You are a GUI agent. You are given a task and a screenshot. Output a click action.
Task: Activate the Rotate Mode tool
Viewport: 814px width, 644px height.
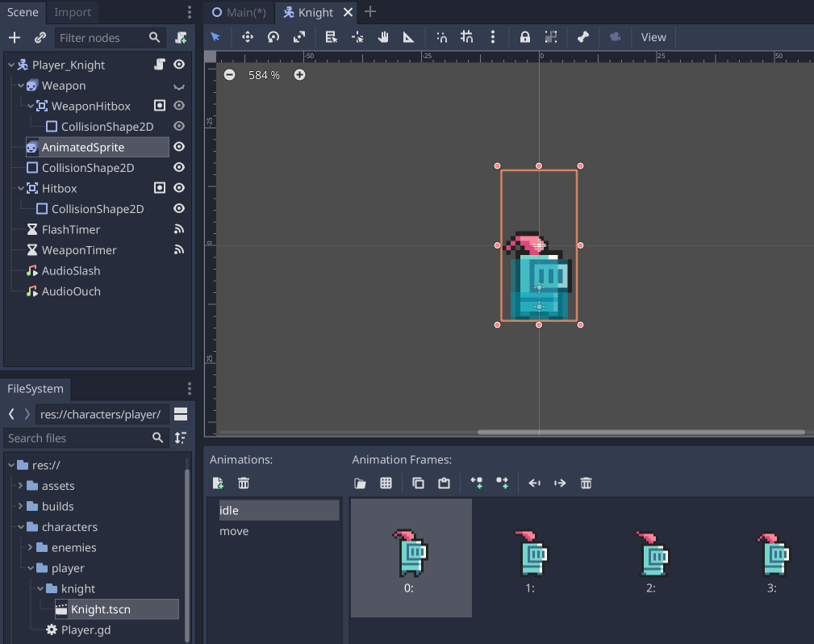pyautogui.click(x=273, y=37)
